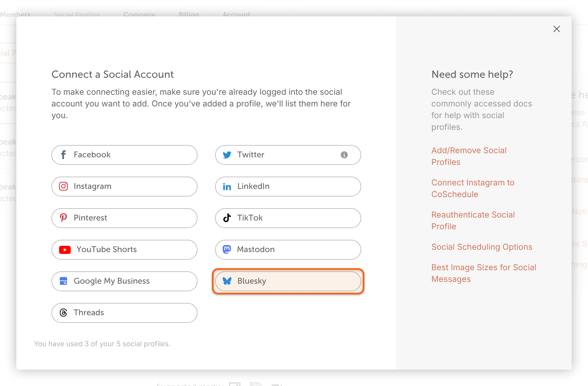Close the Connect a Social Account dialog

pos(556,29)
